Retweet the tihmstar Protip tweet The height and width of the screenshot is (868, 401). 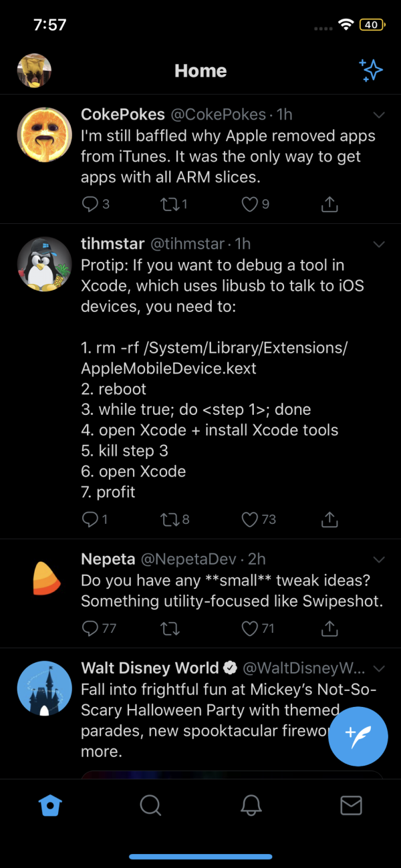176,519
